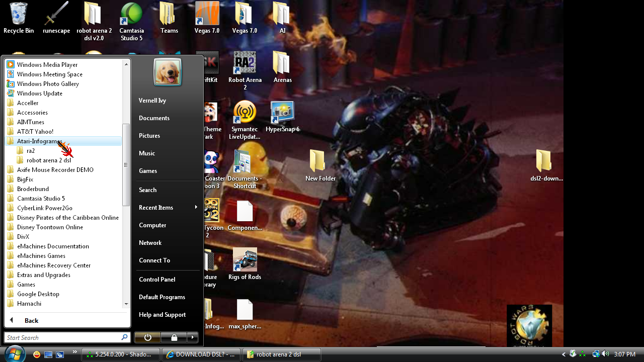Screen dimensions: 644x362
Task: Click the Switch between windows quick launch icon
Action: point(60,354)
